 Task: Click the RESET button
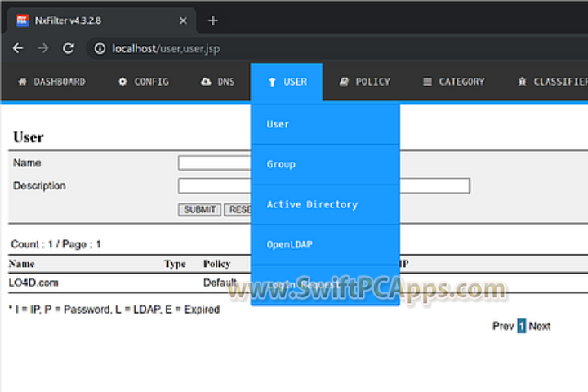[x=238, y=209]
